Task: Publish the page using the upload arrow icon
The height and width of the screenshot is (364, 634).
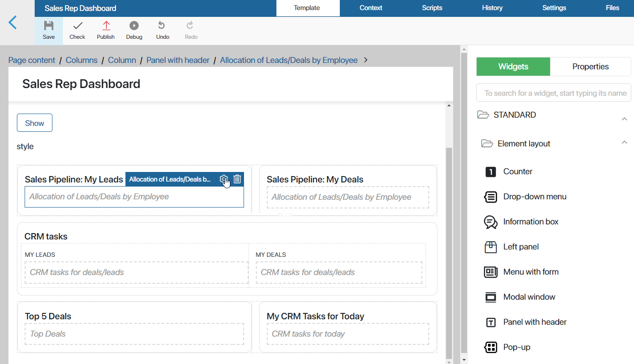Action: (106, 26)
